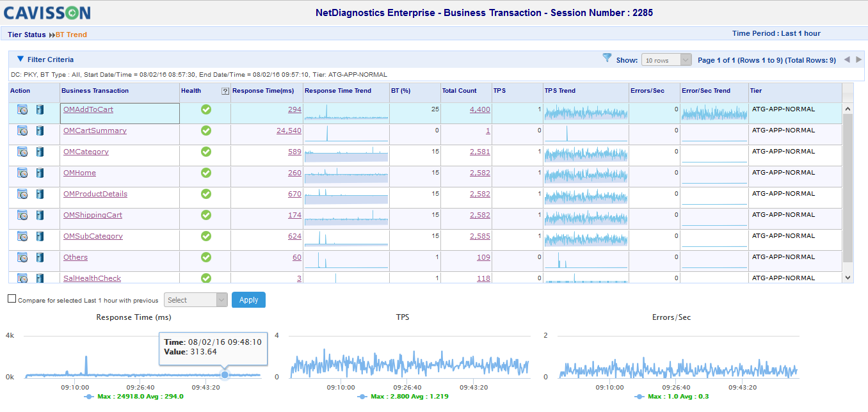Sort by Total Count column header
The image size is (868, 412).
coord(459,91)
